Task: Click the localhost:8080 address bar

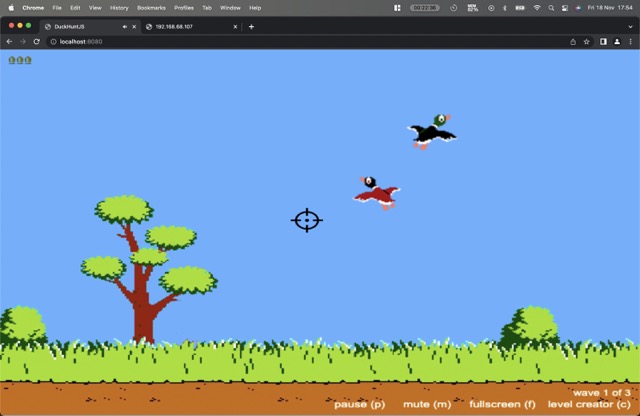Action: click(308, 42)
